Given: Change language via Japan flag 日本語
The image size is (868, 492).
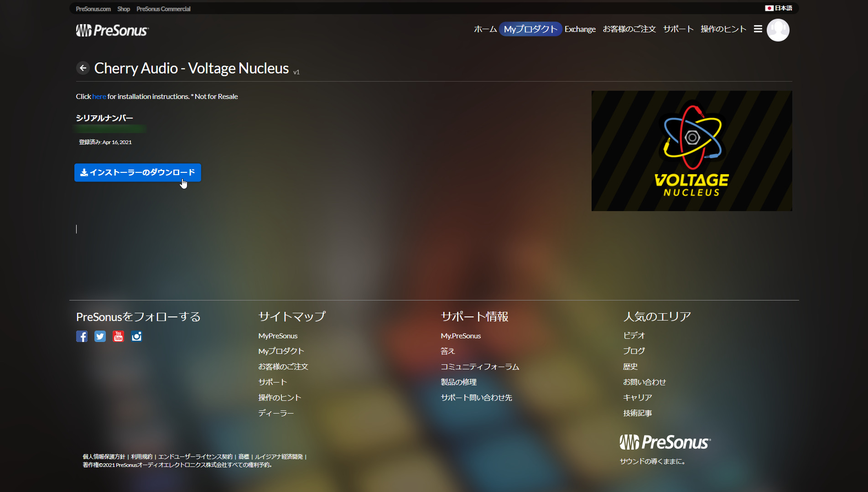Looking at the screenshot, I should (779, 8).
